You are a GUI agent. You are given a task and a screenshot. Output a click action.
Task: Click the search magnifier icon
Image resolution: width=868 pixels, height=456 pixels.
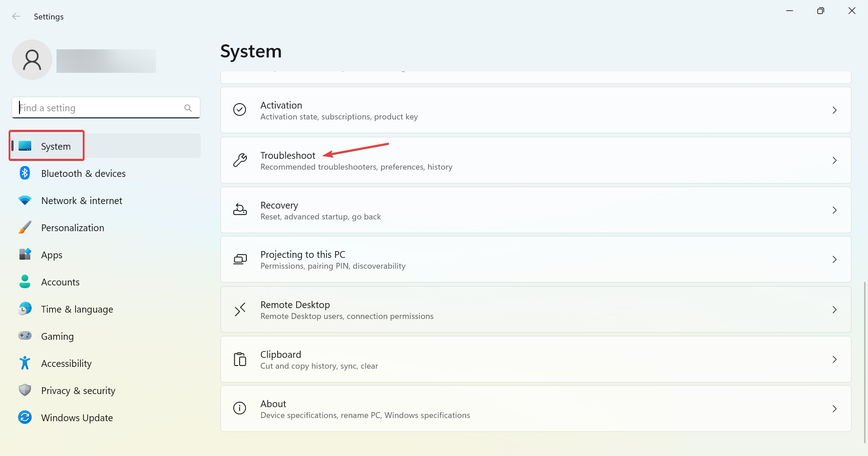pos(188,108)
